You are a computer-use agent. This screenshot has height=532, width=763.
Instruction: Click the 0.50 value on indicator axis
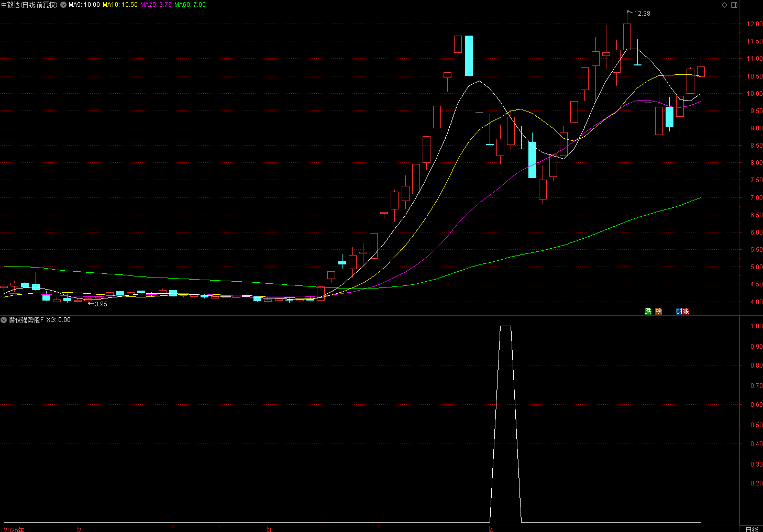(x=756, y=425)
